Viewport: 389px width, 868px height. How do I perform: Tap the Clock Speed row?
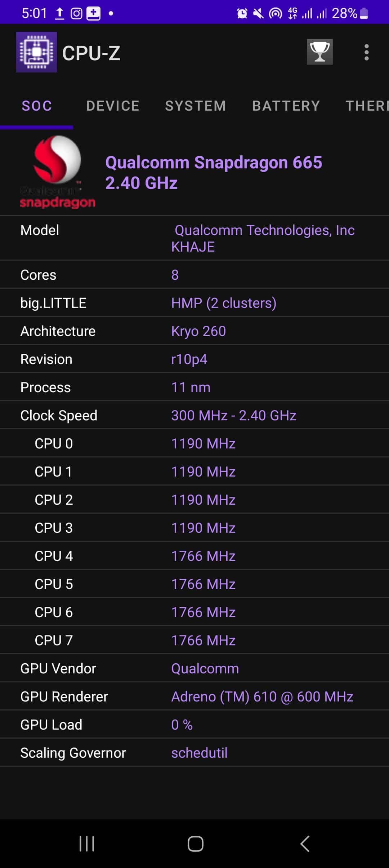pos(194,415)
